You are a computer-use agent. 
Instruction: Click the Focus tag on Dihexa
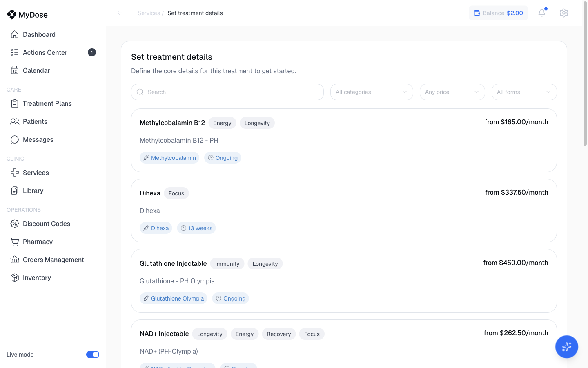[176, 193]
